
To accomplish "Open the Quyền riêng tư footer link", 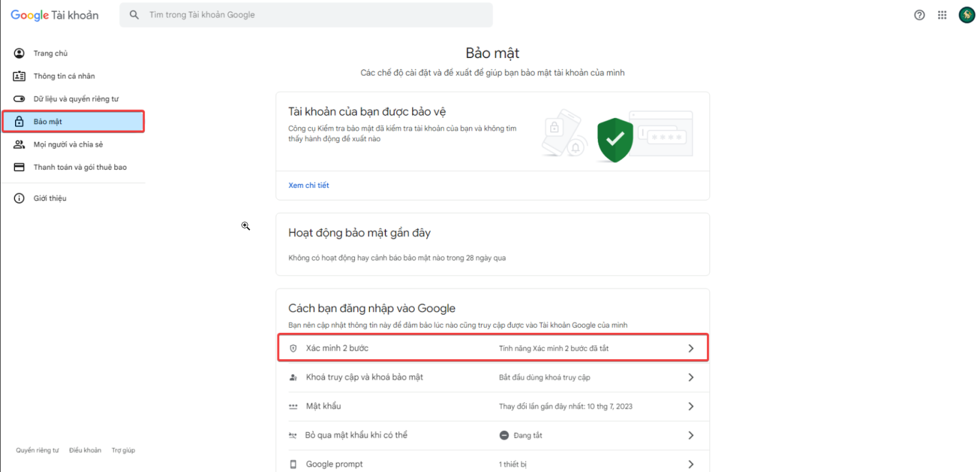I will (x=37, y=450).
